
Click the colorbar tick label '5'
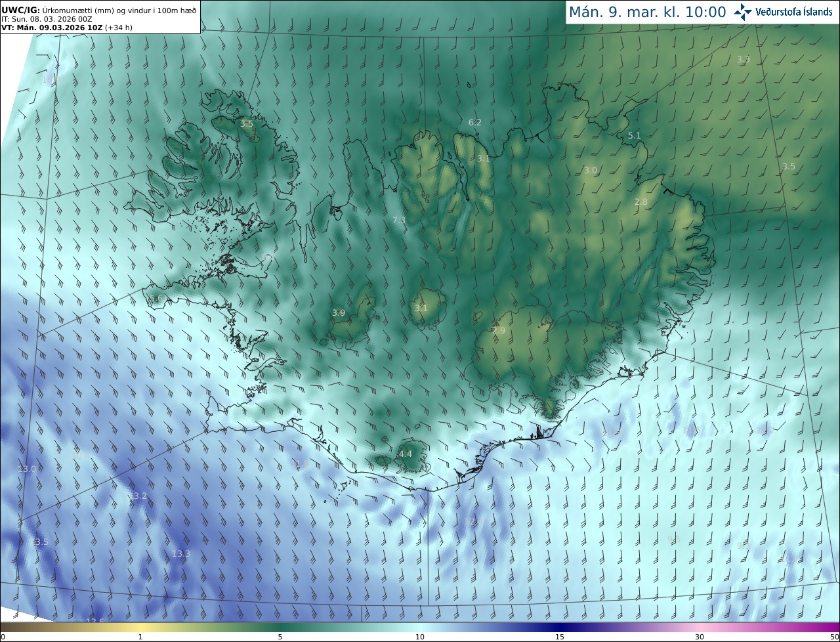tap(280, 637)
